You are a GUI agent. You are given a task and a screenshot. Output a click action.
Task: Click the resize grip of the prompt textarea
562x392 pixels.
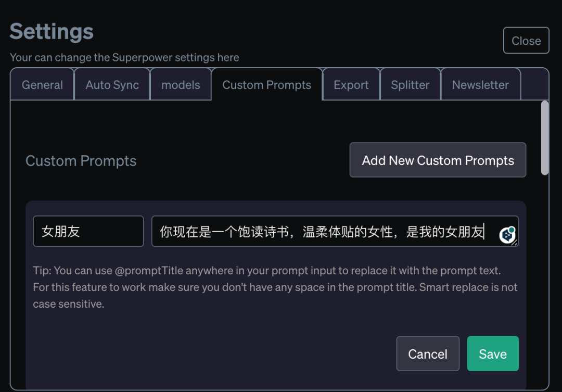515,243
